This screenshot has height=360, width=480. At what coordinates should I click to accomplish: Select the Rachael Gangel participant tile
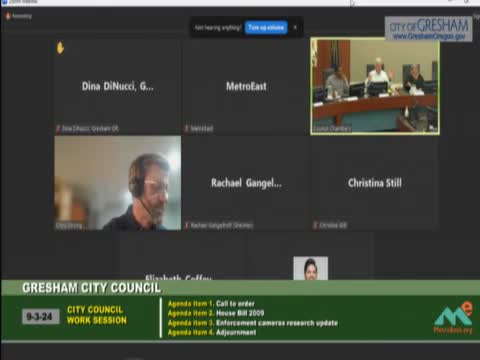point(246,183)
